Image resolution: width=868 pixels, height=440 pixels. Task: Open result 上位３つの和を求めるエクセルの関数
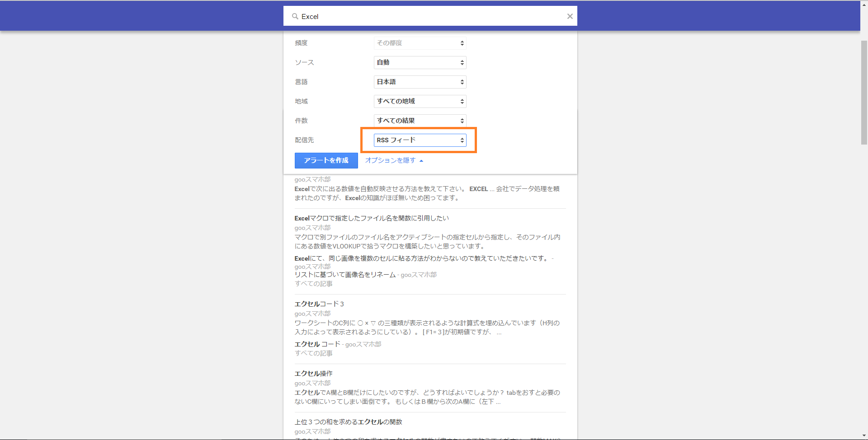click(348, 422)
